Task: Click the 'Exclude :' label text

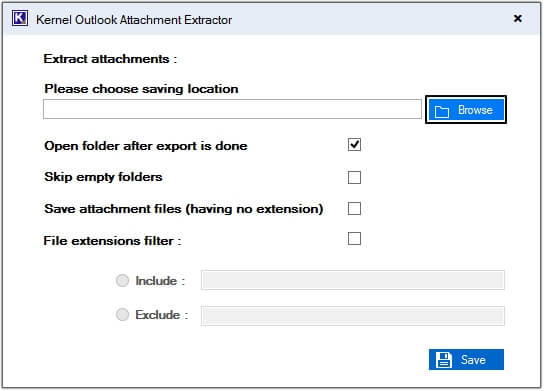Action: click(x=161, y=315)
